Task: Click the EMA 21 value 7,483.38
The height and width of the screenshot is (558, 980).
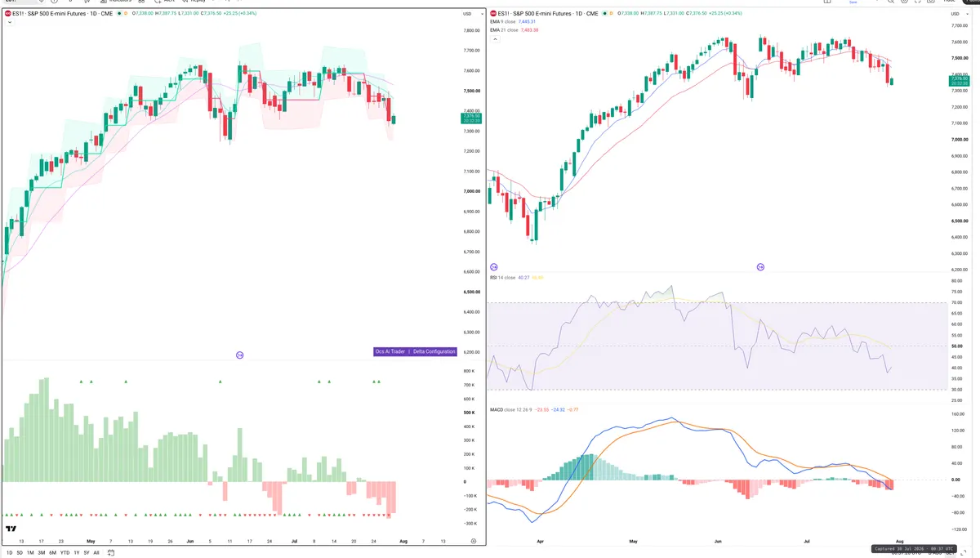Action: 529,30
